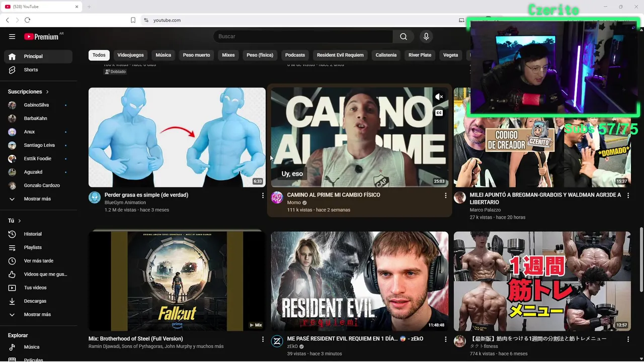Open the hamburger guide menu
The width and height of the screenshot is (644, 362).
12,36
